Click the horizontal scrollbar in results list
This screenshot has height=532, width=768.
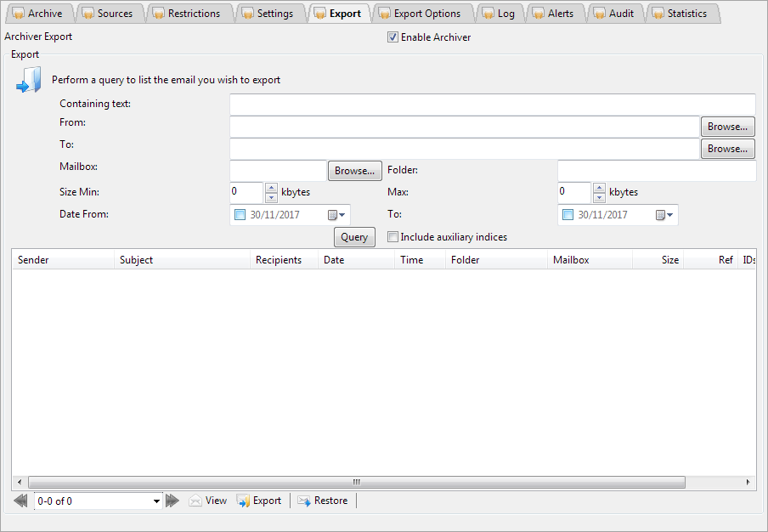tap(357, 482)
